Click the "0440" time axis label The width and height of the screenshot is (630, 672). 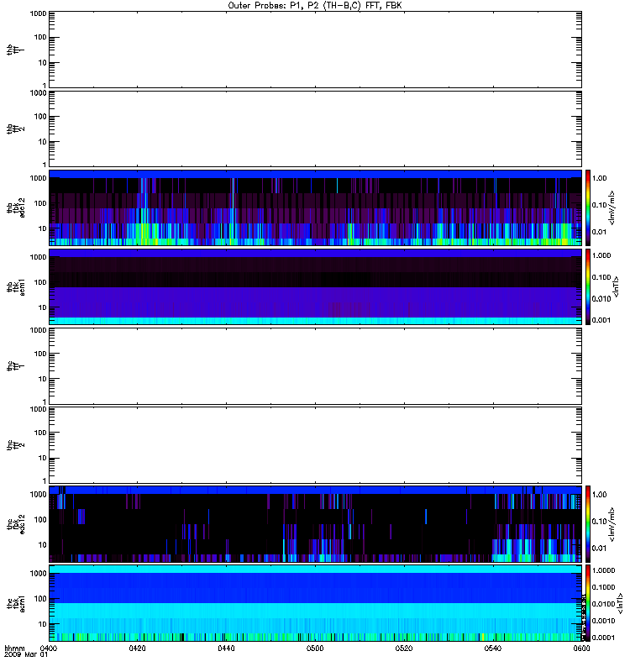(226, 648)
